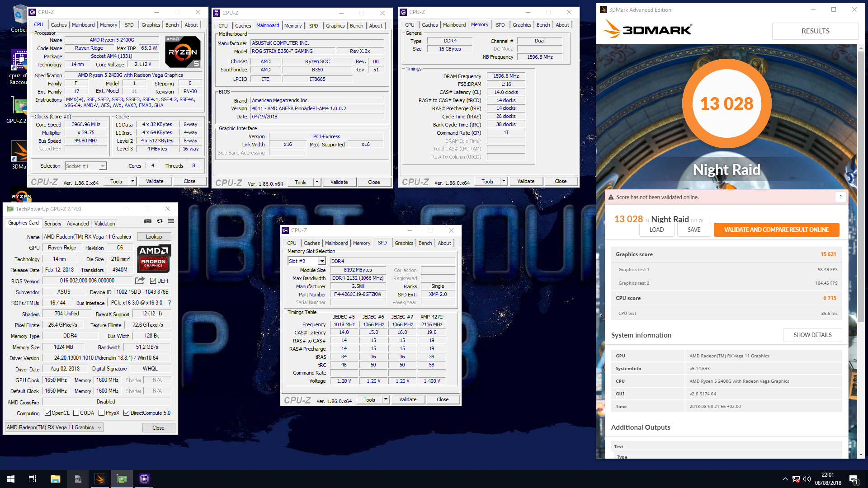Click the Ryzen 5 logo in CPU-Z
The height and width of the screenshot is (488, 868).
pyautogui.click(x=183, y=52)
